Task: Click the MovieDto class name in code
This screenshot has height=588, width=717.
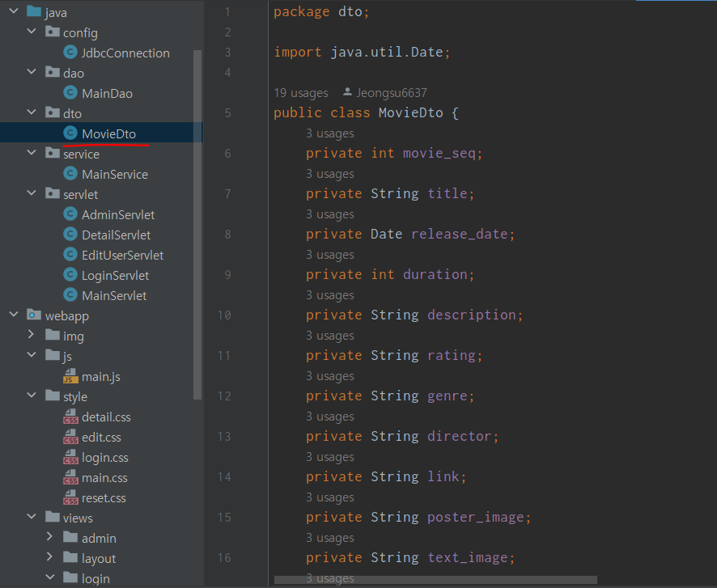Action: pos(410,113)
